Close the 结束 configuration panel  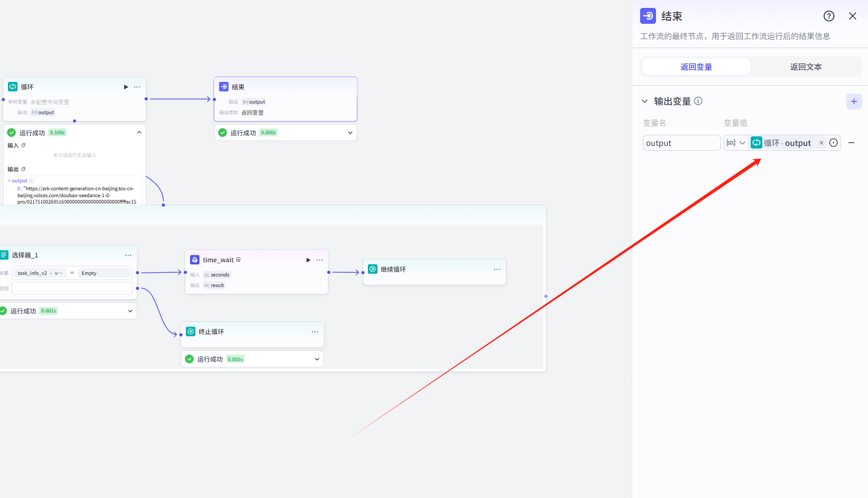pyautogui.click(x=852, y=16)
